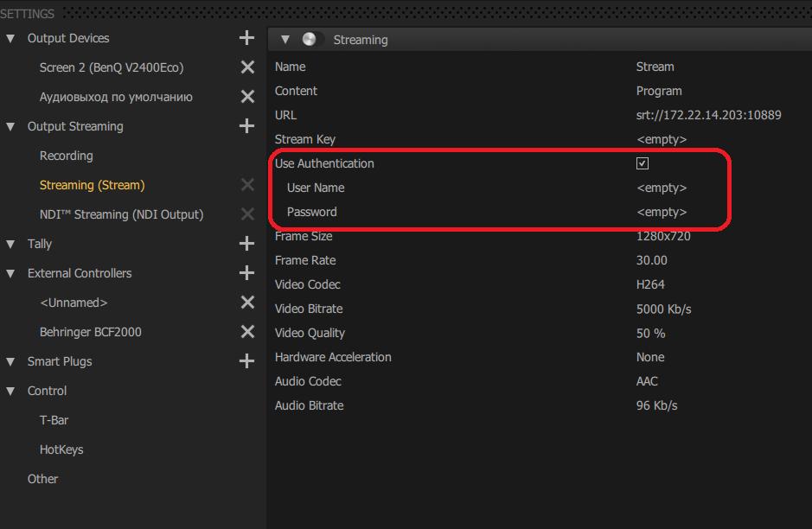Click the Output Streaming heading
This screenshot has height=529, width=812.
75,126
